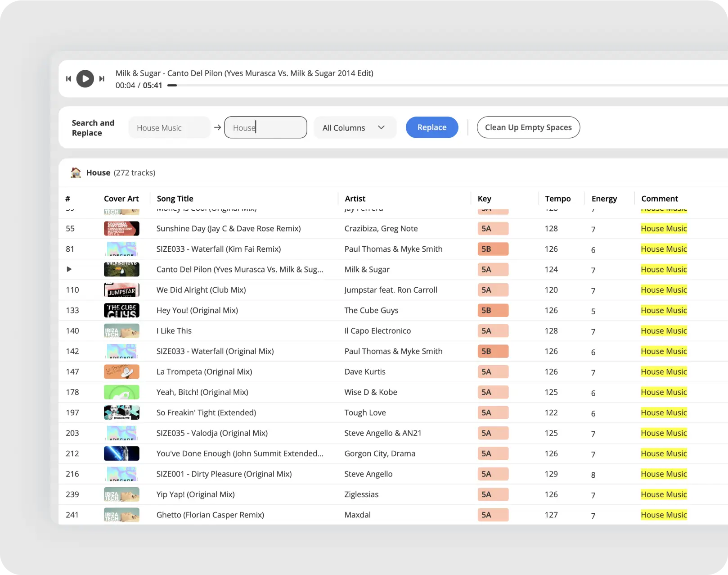Click the Jumpstar cover art thumbnail

[121, 290]
